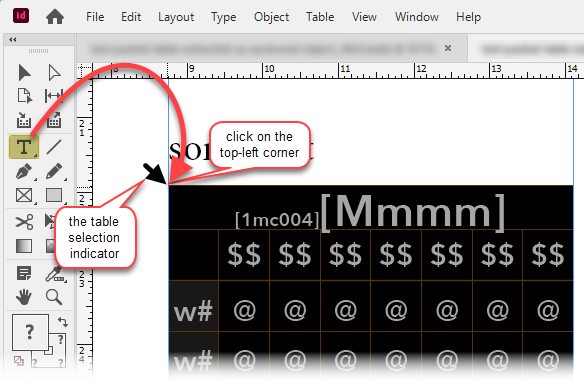Open the Window menu

[417, 17]
